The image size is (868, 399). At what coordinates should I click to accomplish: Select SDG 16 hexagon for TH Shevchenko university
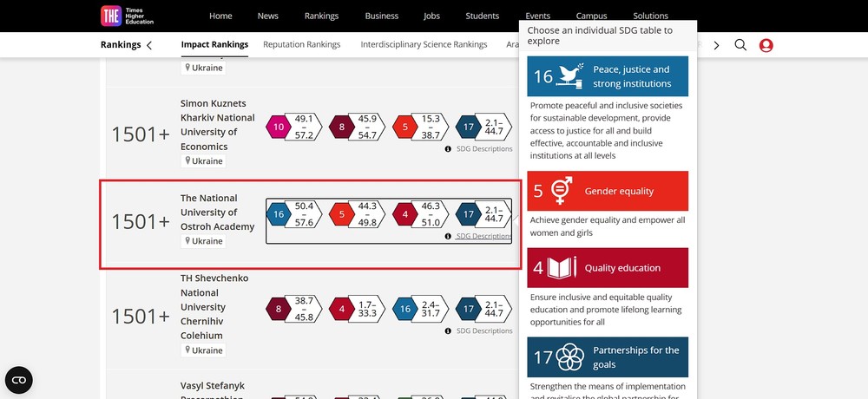(405, 309)
